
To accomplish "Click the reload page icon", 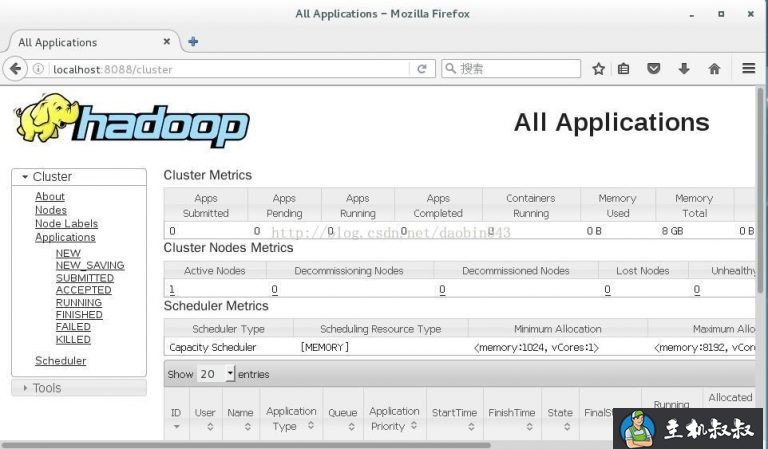I will pyautogui.click(x=422, y=69).
